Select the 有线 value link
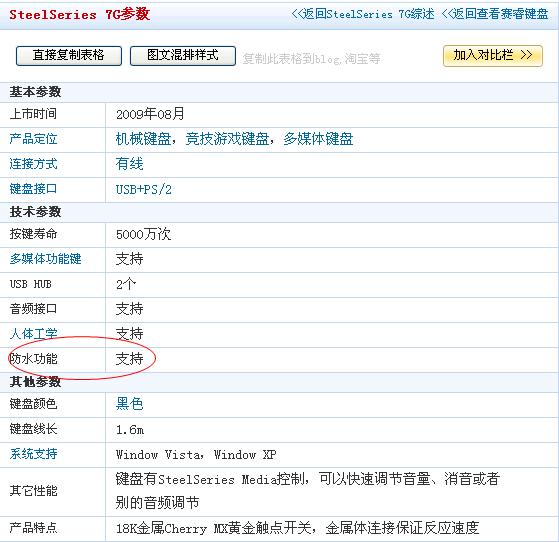Viewport: 559px width, 542px height. 129,164
